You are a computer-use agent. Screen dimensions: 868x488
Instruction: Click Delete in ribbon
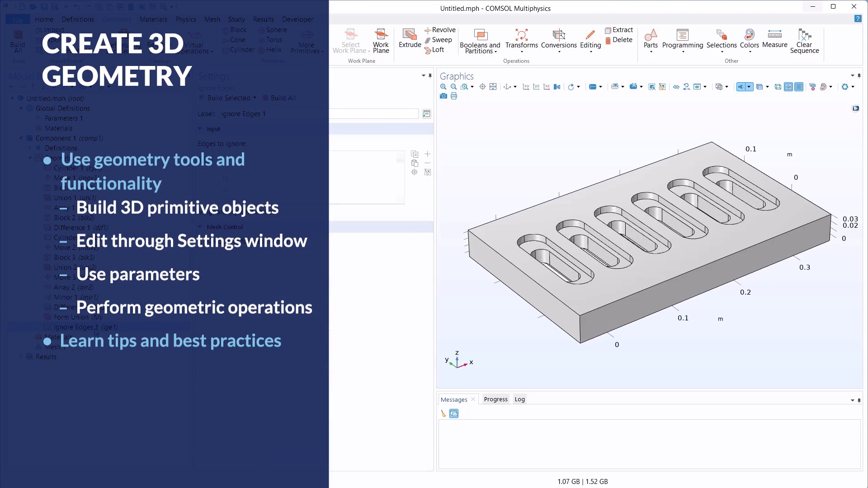click(619, 40)
